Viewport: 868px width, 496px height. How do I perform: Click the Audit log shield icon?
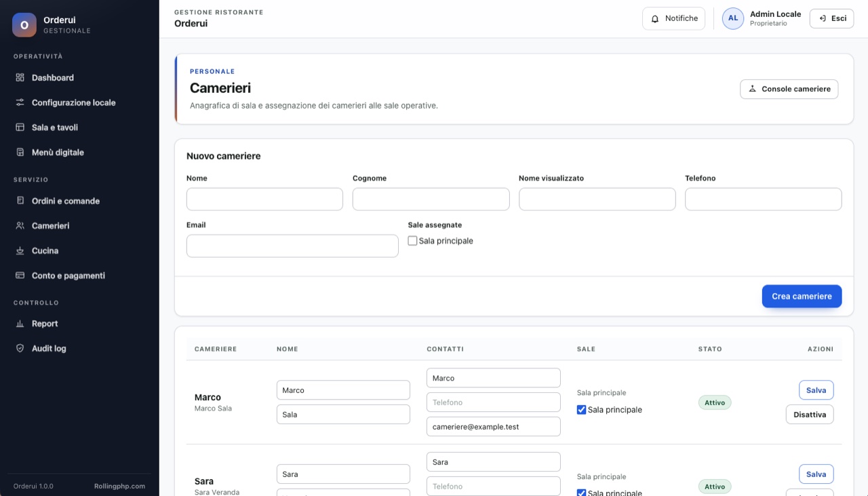[x=20, y=349]
